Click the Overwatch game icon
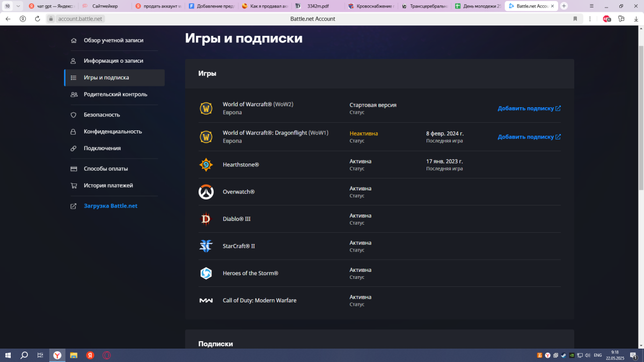This screenshot has width=644, height=362. pos(206,192)
